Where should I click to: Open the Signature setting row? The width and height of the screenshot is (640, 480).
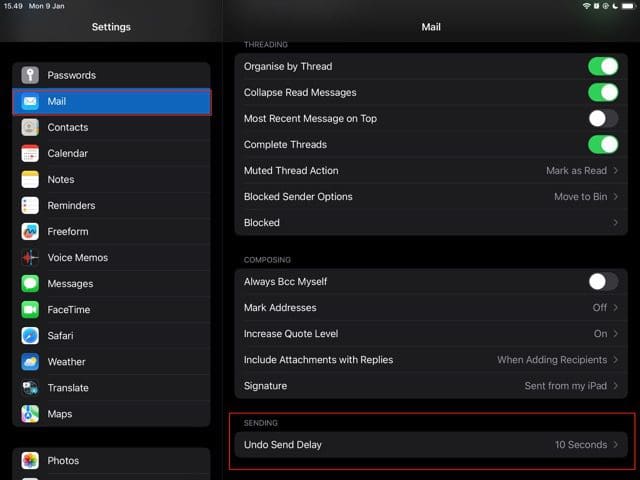click(x=431, y=386)
